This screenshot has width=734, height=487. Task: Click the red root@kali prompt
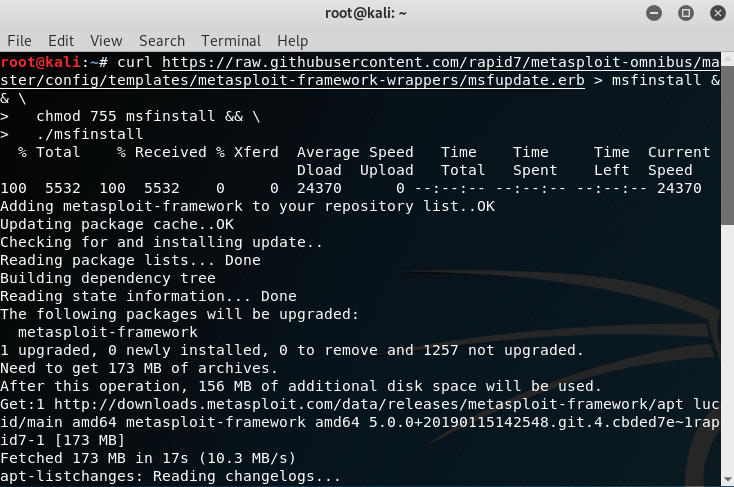coord(41,62)
